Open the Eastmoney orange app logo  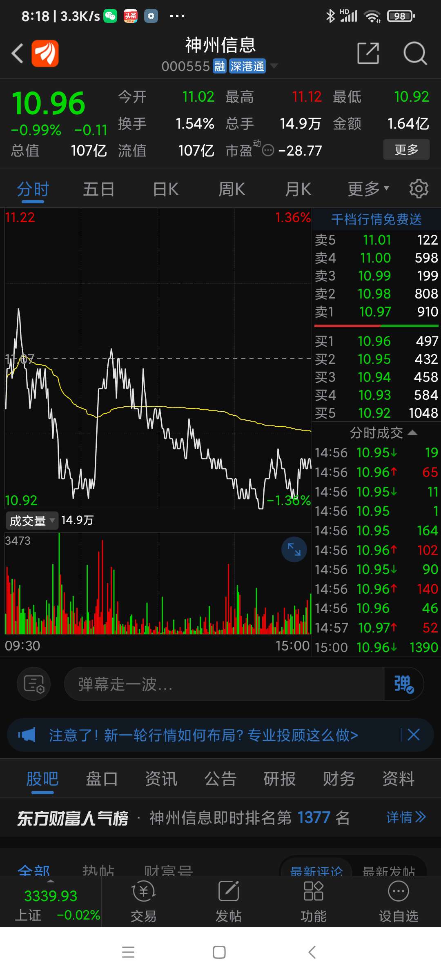pos(45,53)
